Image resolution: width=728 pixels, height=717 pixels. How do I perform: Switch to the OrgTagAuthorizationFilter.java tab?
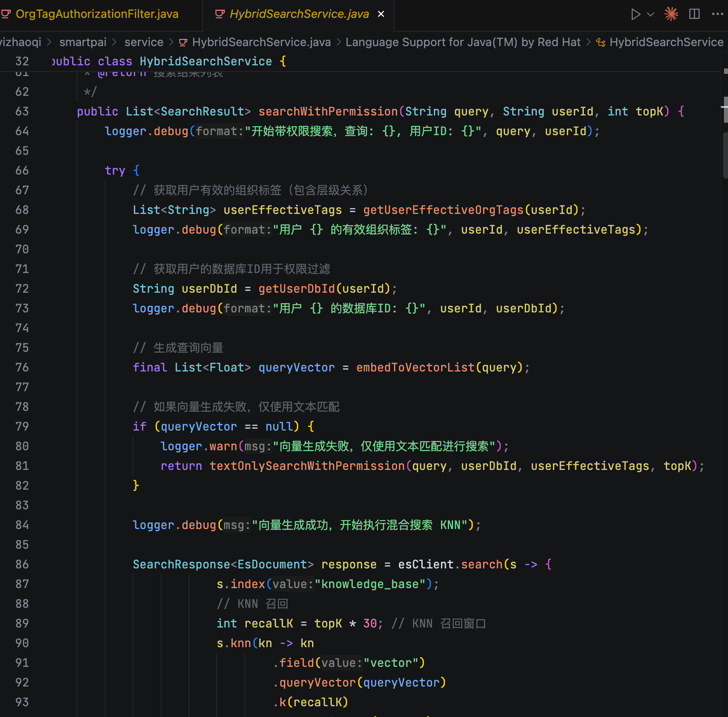click(x=97, y=14)
